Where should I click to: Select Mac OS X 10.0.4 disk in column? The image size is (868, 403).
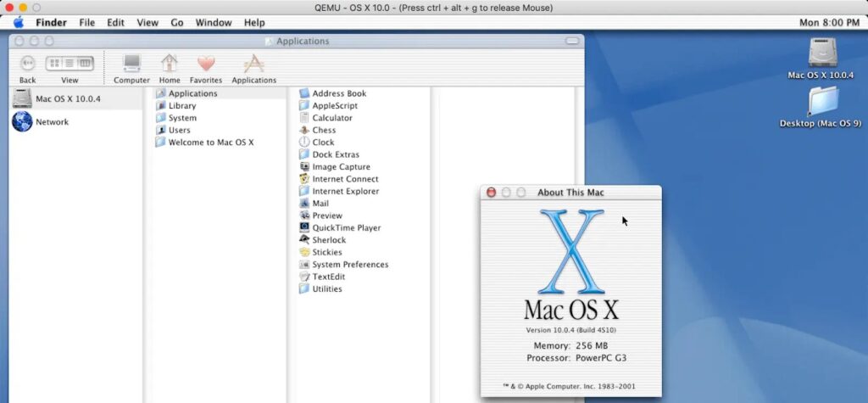point(75,98)
